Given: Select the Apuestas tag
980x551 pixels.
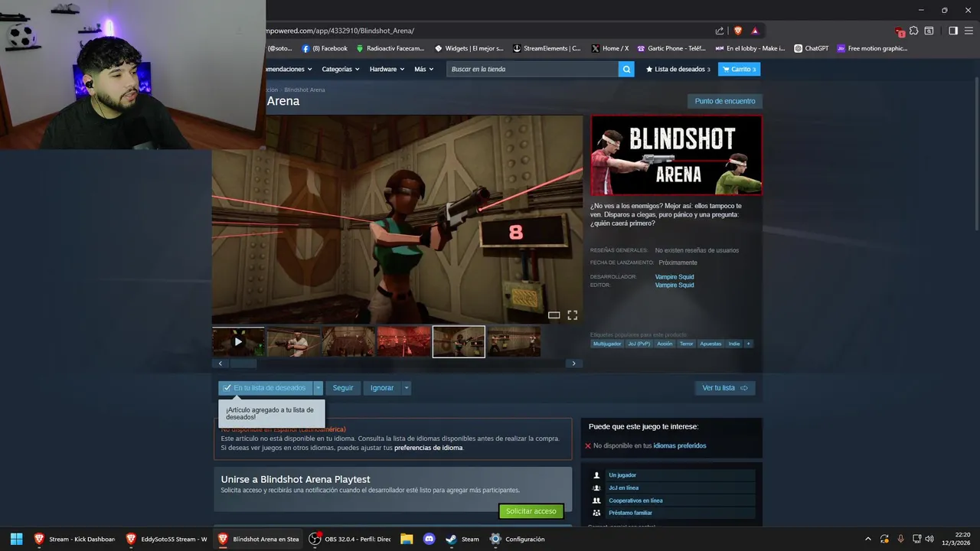Looking at the screenshot, I should click(710, 344).
